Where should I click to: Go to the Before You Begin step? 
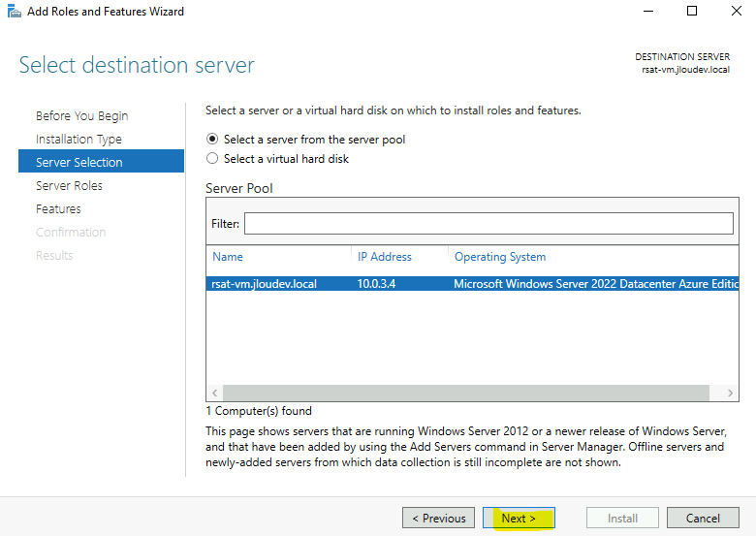pos(82,116)
